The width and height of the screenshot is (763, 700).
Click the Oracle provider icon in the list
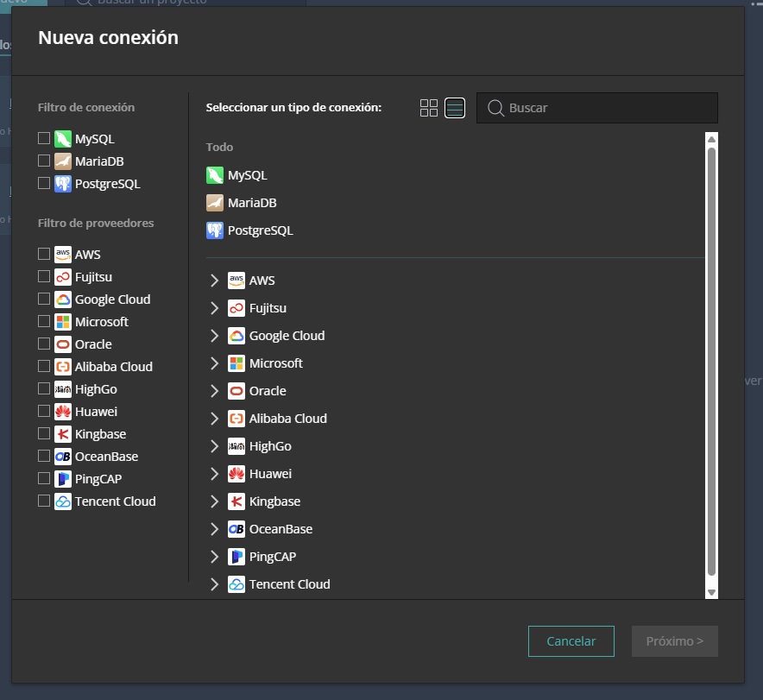tap(235, 391)
